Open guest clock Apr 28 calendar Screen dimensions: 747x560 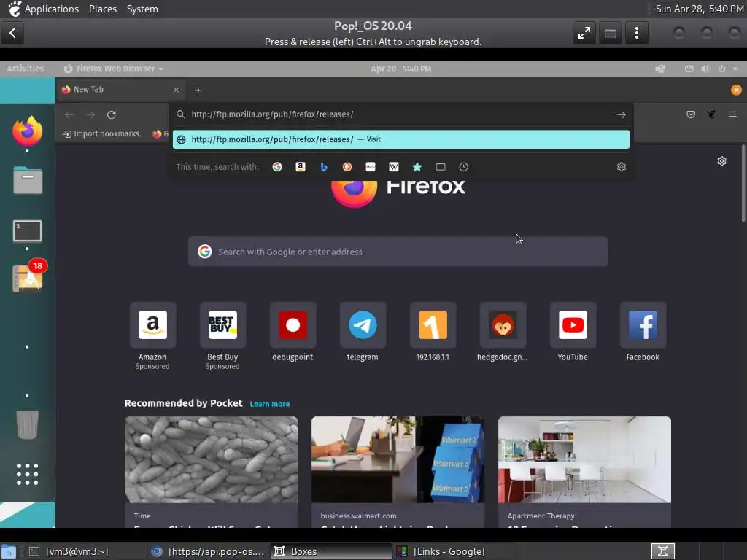click(x=401, y=69)
